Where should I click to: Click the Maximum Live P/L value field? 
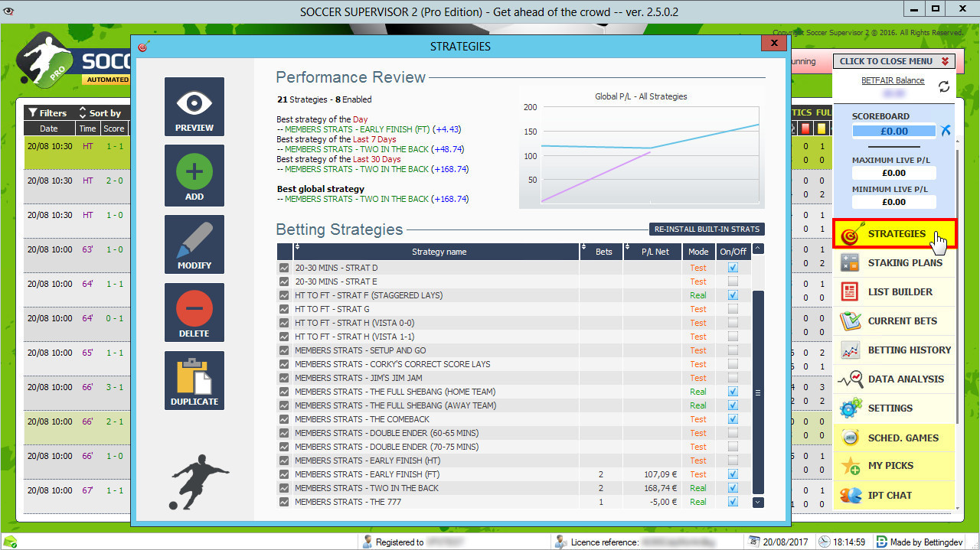click(x=894, y=174)
